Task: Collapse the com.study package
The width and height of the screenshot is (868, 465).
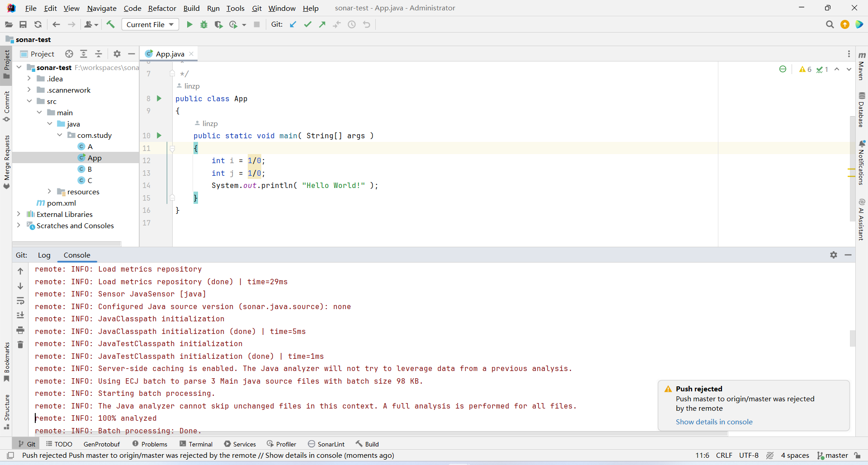Action: coord(60,135)
